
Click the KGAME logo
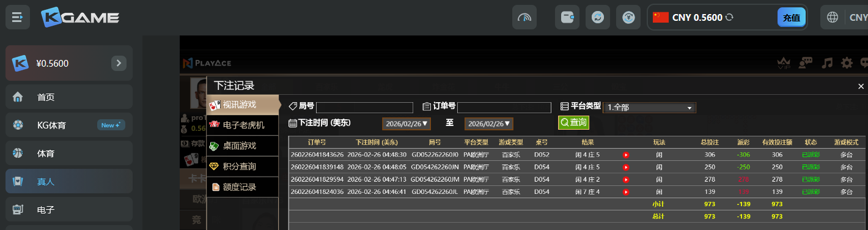[80, 18]
